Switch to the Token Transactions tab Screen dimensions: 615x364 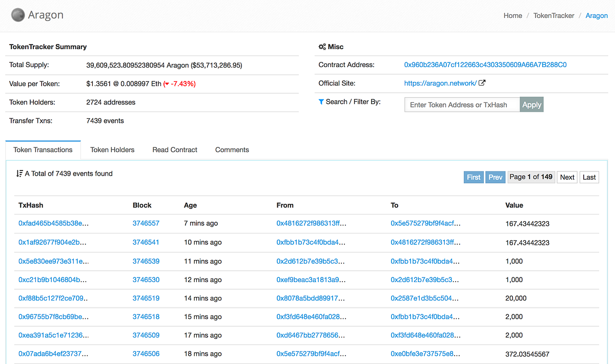point(43,150)
